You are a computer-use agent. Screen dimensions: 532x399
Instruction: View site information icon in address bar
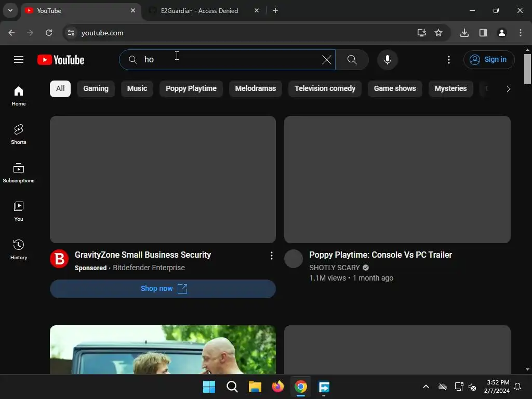click(71, 33)
